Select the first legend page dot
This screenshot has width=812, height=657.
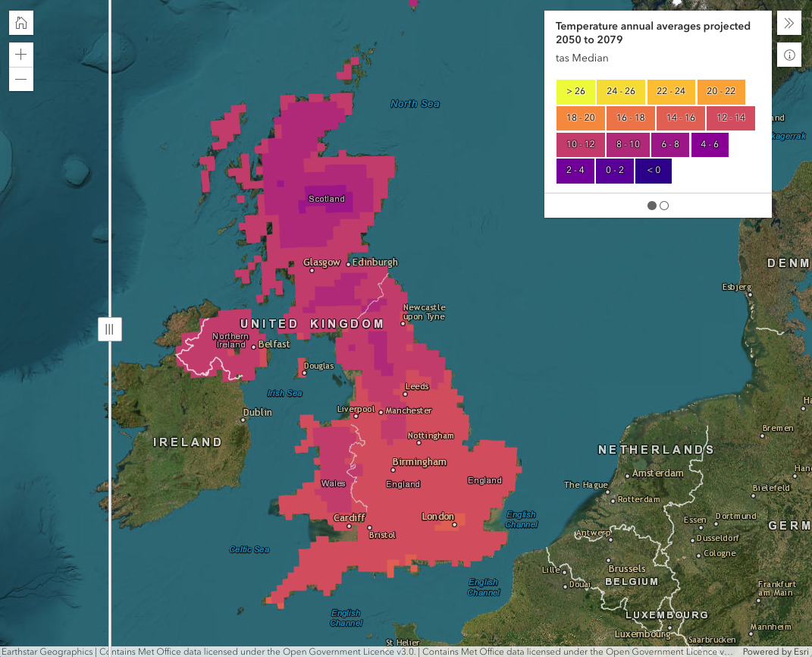click(x=651, y=206)
